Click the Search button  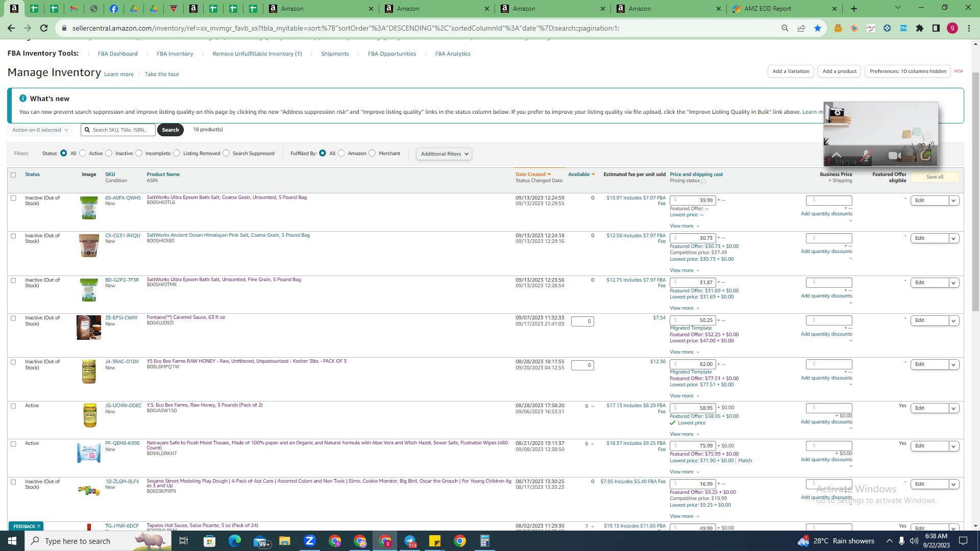coord(170,130)
